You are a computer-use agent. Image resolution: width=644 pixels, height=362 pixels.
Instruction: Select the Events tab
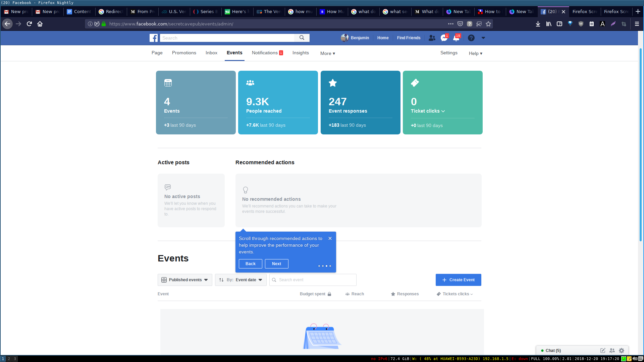point(234,53)
